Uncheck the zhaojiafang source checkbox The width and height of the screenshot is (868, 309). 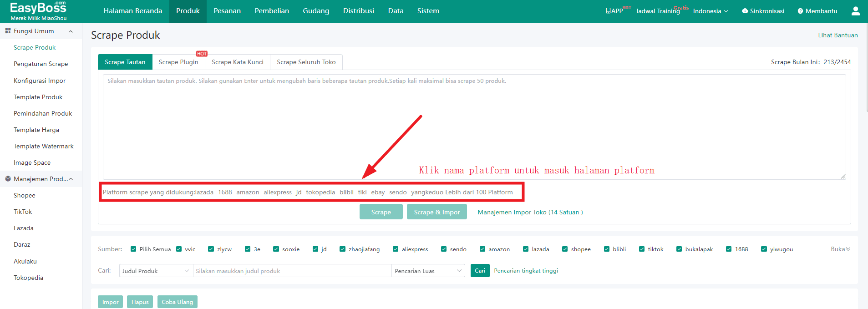point(342,249)
